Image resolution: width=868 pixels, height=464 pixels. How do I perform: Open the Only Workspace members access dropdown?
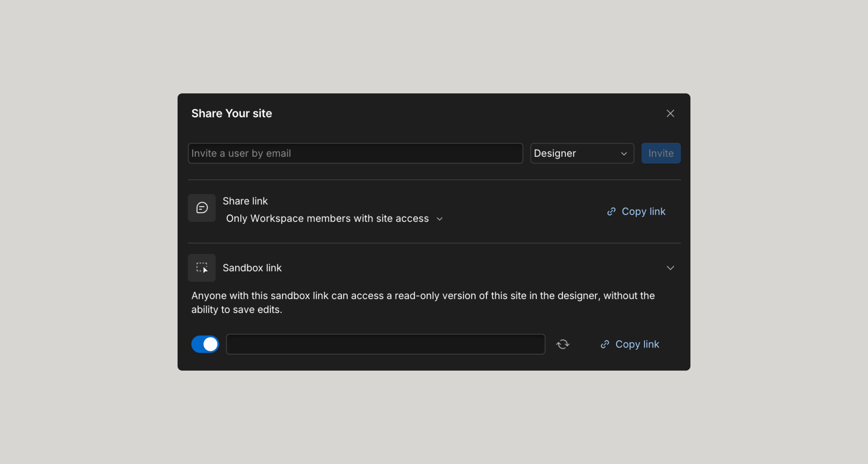point(327,218)
